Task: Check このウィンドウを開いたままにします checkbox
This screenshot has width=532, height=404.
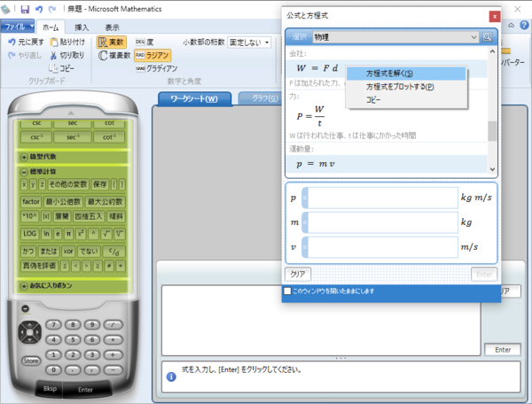Action: point(287,291)
